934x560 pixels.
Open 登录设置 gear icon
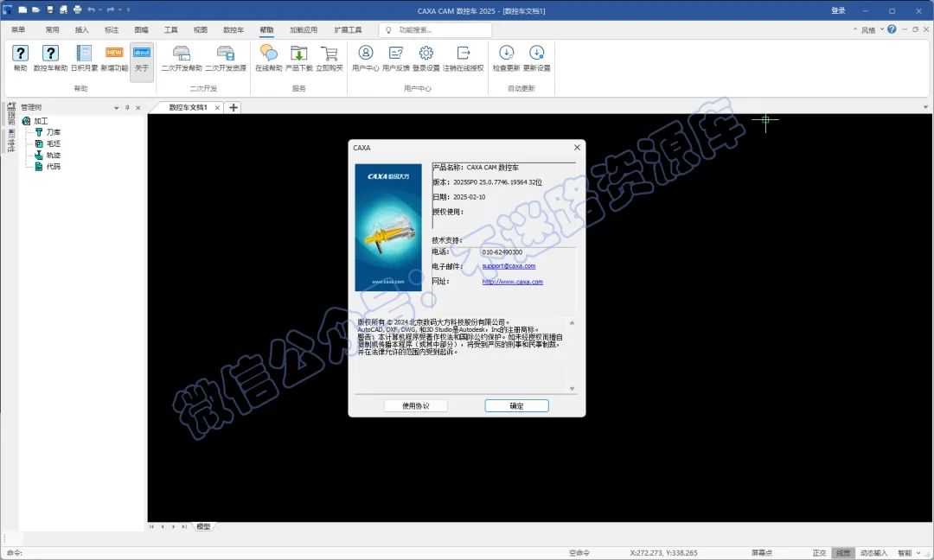pyautogui.click(x=425, y=53)
